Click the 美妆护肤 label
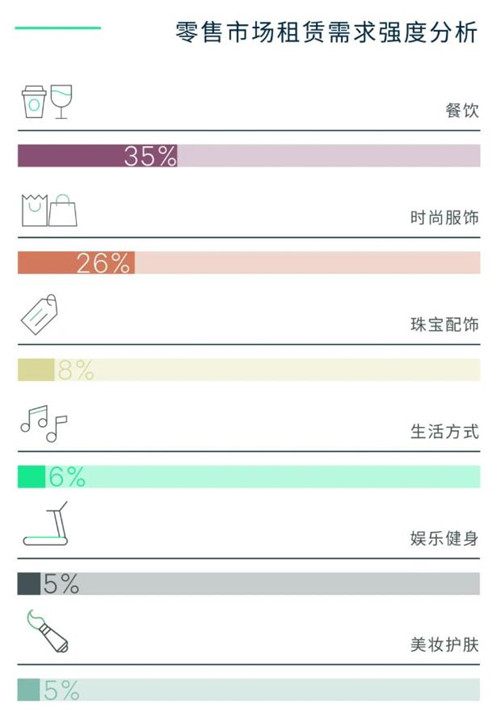 [x=445, y=645]
